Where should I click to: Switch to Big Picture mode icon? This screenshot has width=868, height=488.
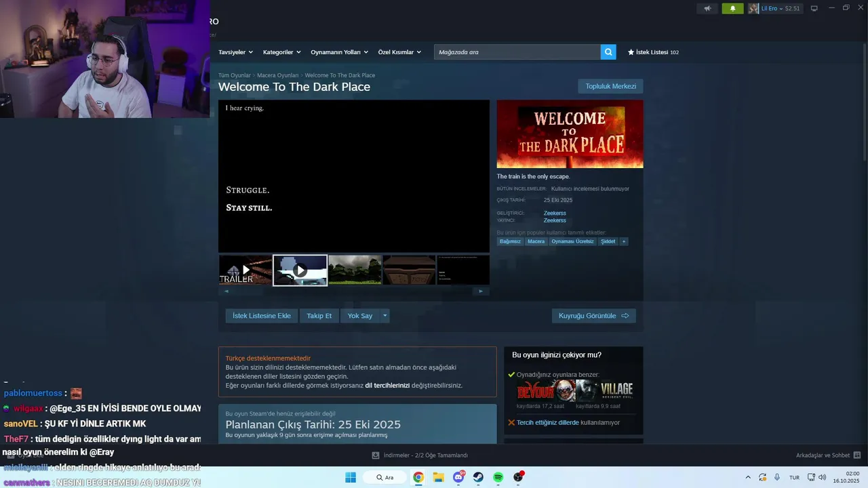pos(814,8)
